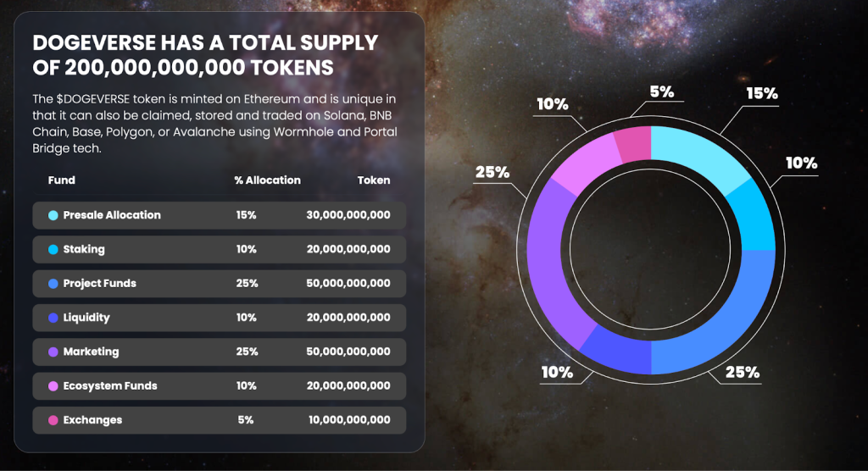The image size is (868, 471).
Task: Click the Presale Allocation cyan dot
Action: point(53,215)
